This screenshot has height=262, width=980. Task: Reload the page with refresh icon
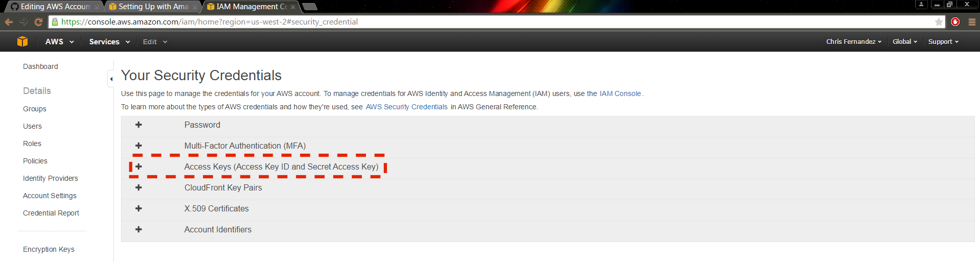point(38,22)
